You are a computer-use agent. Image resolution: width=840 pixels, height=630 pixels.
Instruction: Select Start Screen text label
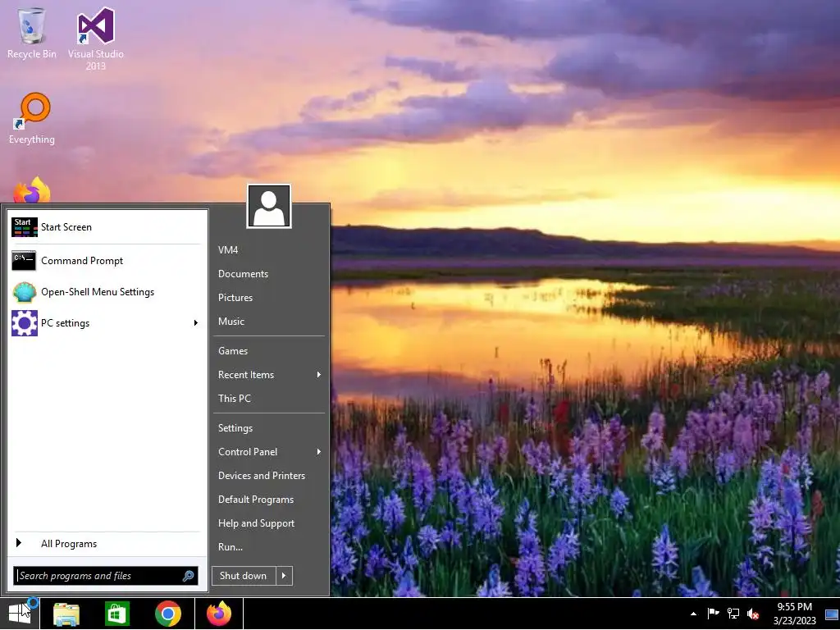(66, 227)
